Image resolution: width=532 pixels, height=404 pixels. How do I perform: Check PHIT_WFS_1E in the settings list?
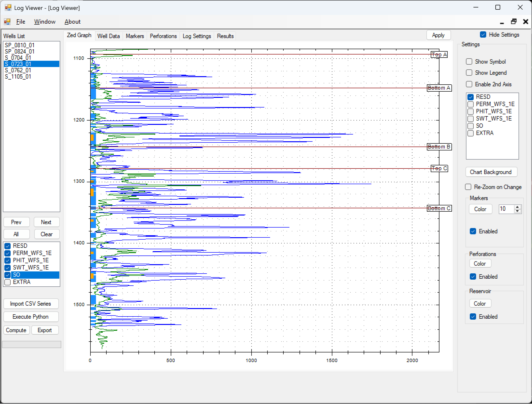tap(471, 111)
